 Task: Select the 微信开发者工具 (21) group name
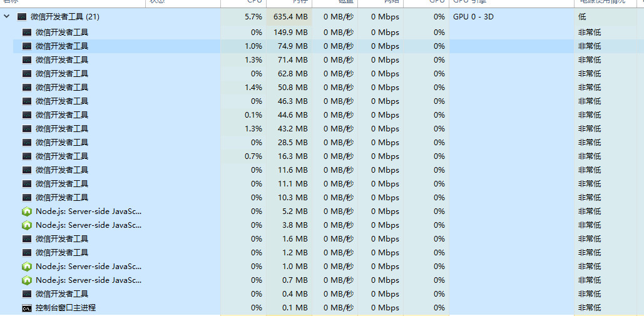click(65, 17)
